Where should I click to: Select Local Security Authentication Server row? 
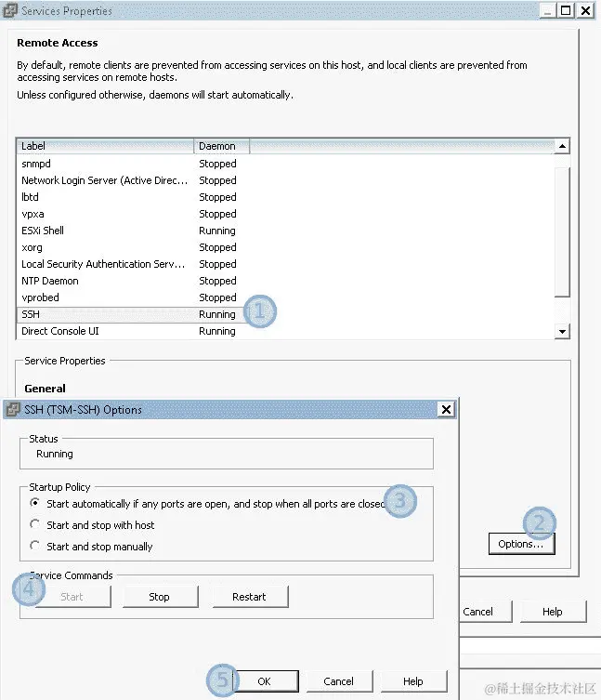(x=285, y=264)
